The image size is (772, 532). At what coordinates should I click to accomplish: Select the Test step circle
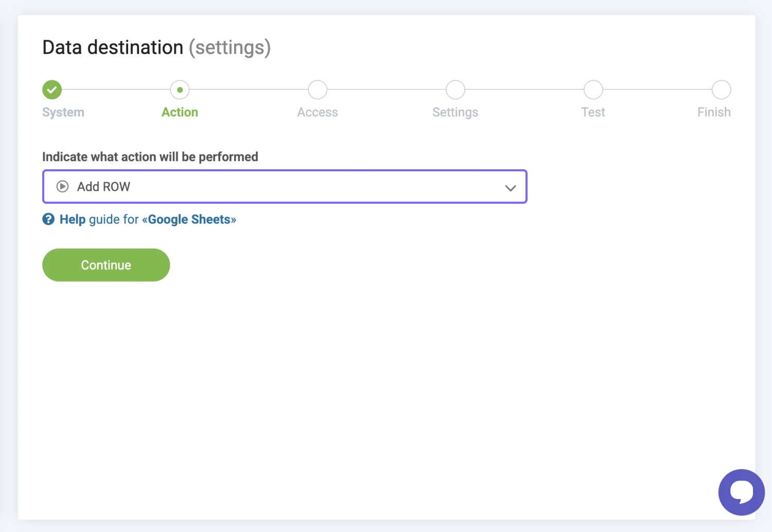[593, 90]
